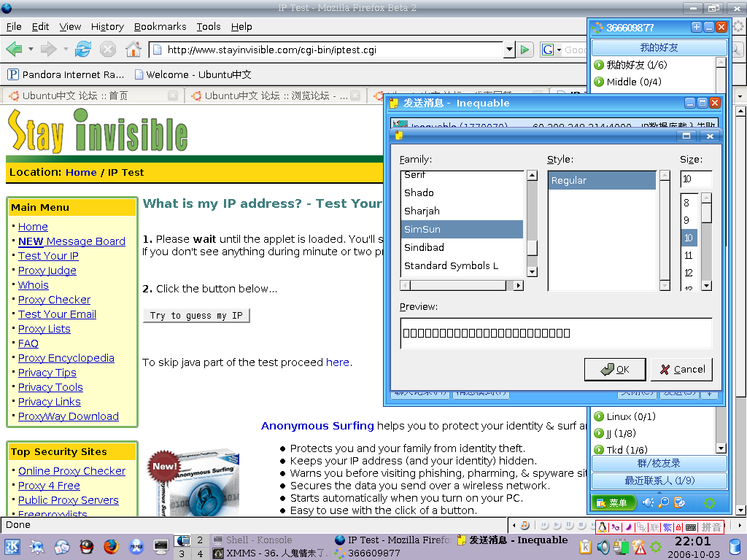
Task: Click the Size list scrollbar thumb
Action: tap(707, 212)
